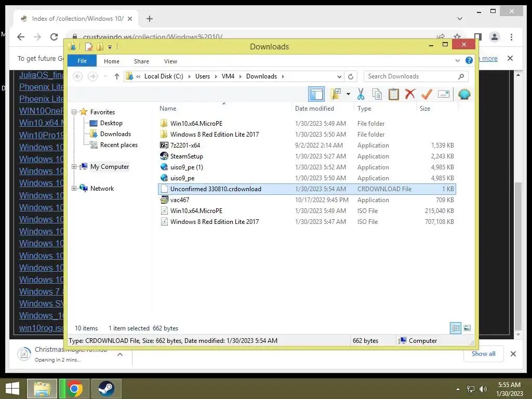This screenshot has width=532, height=399.
Task: Click the blue shell globe toolbar icon
Action: (464, 95)
